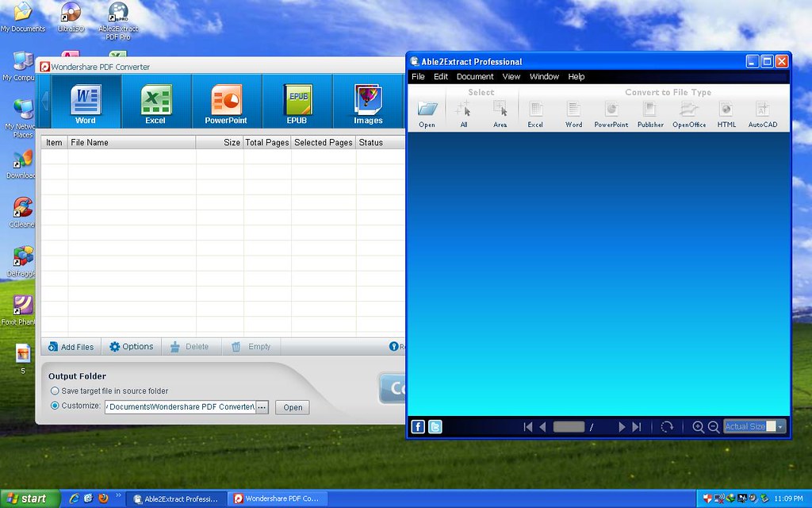The height and width of the screenshot is (508, 812).
Task: Convert to PowerPoint in Able2Extract toolbar
Action: tap(611, 114)
